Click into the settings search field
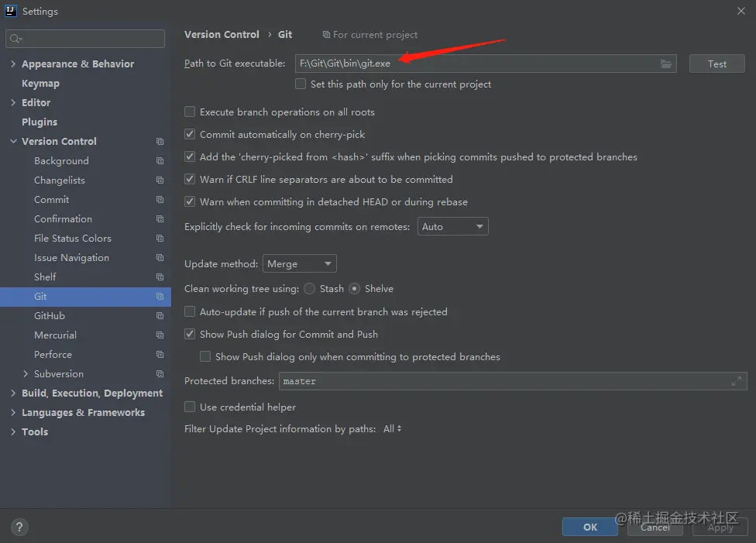756x543 pixels. (x=85, y=39)
